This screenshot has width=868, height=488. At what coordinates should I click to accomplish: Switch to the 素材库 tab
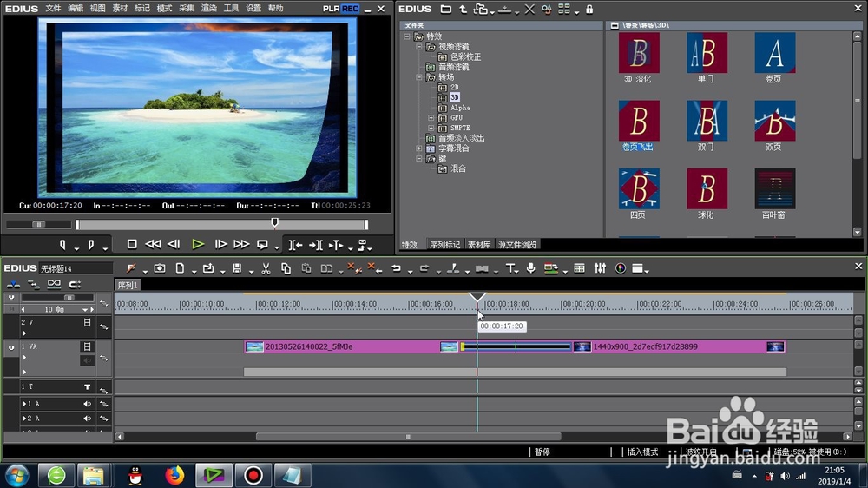(x=479, y=245)
